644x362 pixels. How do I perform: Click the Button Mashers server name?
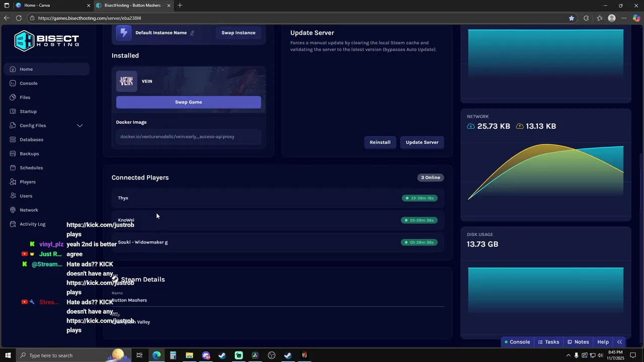coord(129,300)
